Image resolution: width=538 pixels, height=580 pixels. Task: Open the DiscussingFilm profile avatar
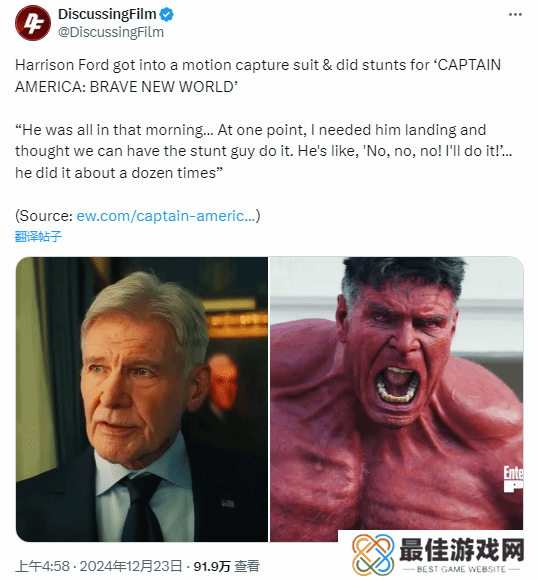33,23
